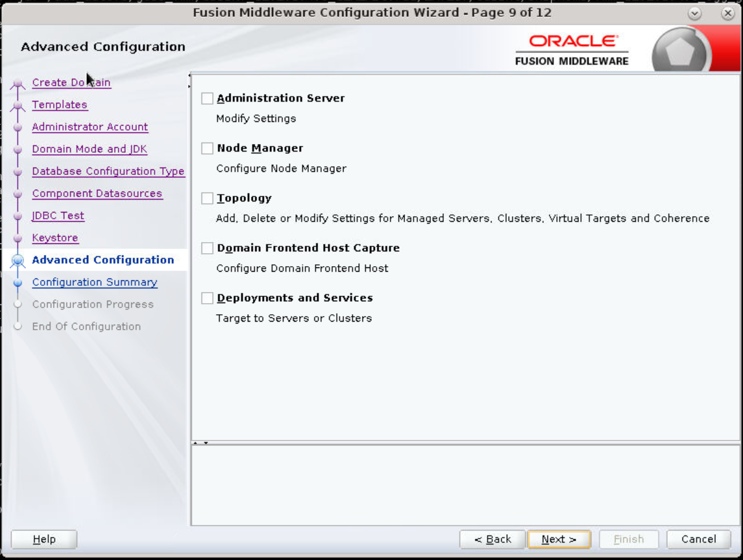Image resolution: width=743 pixels, height=560 pixels.
Task: Click inside the lower message pane
Action: (466, 485)
